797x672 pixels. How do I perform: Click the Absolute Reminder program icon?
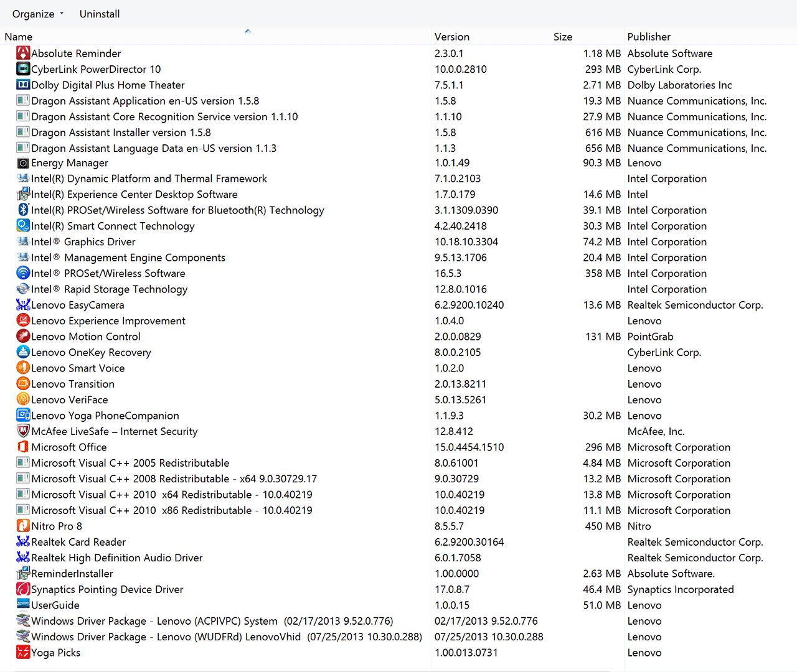[23, 54]
